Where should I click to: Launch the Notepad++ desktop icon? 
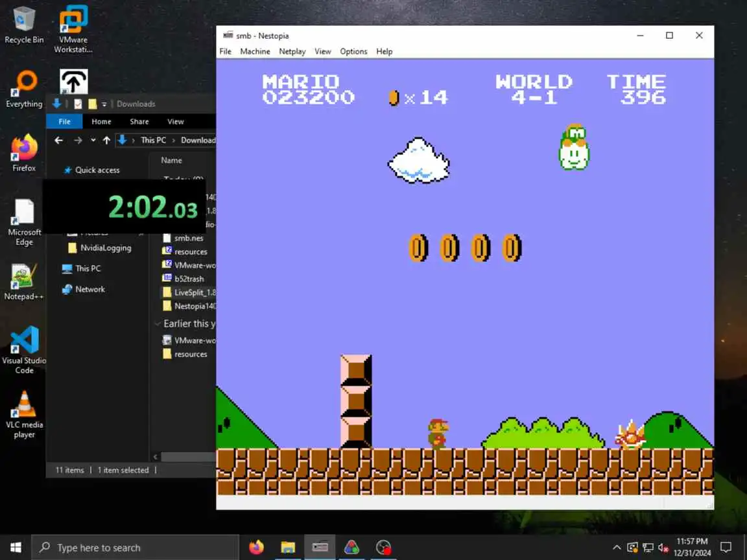point(24,282)
